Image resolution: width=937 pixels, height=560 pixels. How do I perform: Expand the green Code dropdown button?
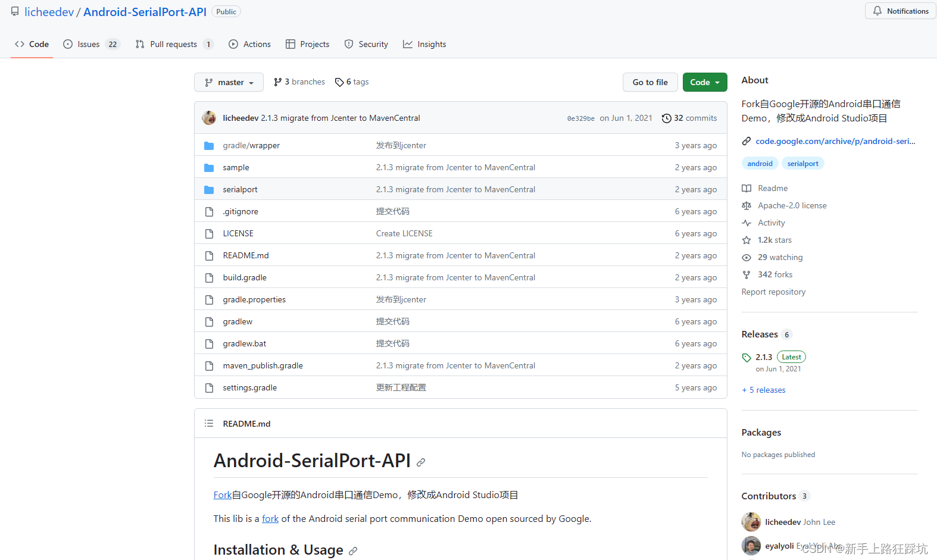click(x=705, y=82)
